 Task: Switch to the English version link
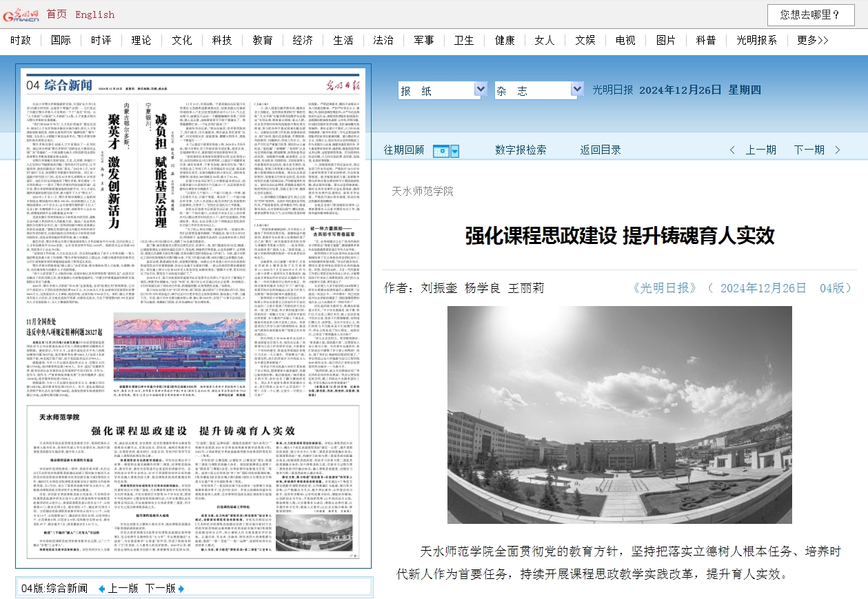95,14
